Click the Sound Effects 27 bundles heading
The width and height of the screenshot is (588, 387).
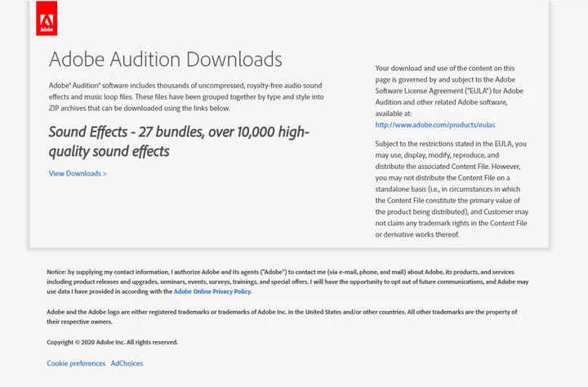[179, 141]
